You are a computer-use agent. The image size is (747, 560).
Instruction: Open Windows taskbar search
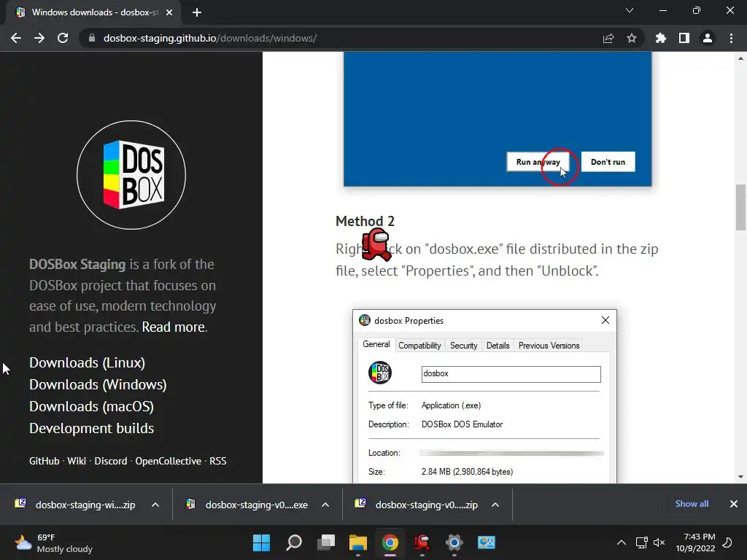pyautogui.click(x=293, y=542)
